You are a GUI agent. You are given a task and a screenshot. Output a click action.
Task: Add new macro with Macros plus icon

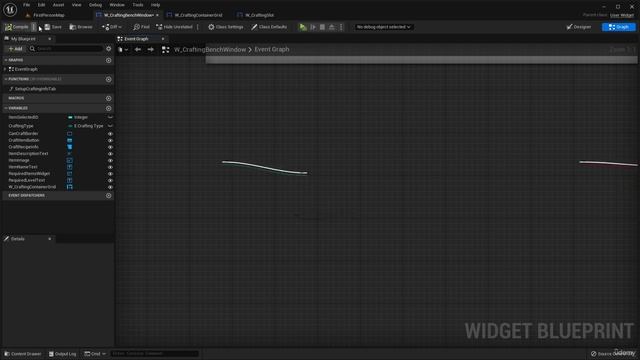click(x=109, y=98)
